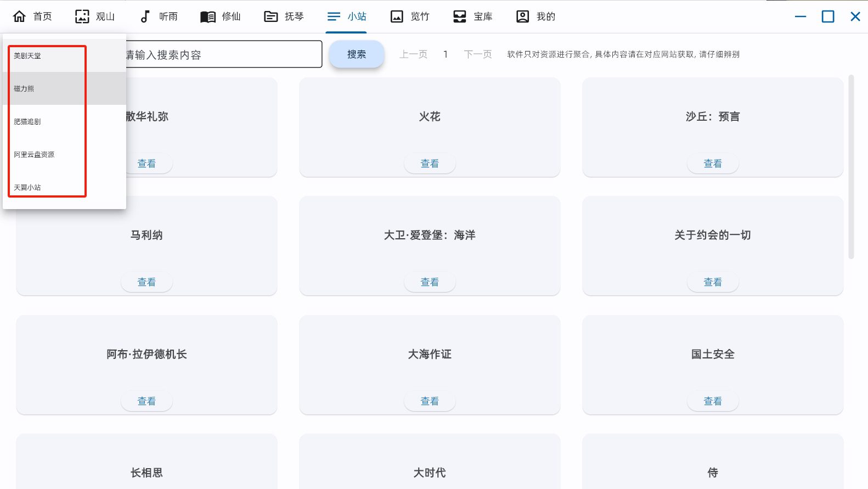Select the 阿里云盘资源 option
Image resolution: width=868 pixels, height=489 pixels.
point(64,154)
